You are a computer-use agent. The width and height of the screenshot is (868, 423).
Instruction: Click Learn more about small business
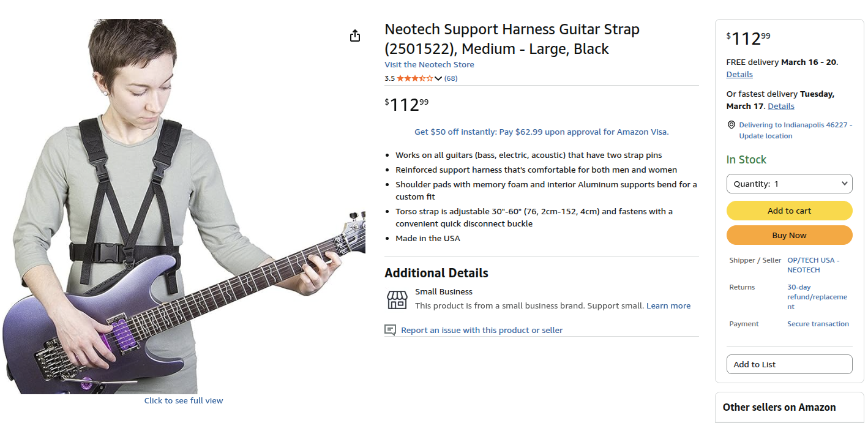[x=668, y=306]
